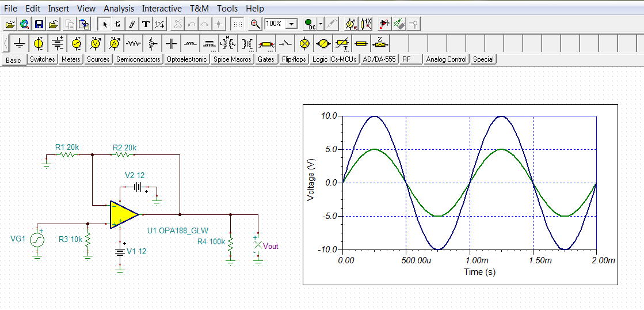The image size is (644, 310).
Task: Pick the voltage generator component icon
Action: [x=77, y=43]
